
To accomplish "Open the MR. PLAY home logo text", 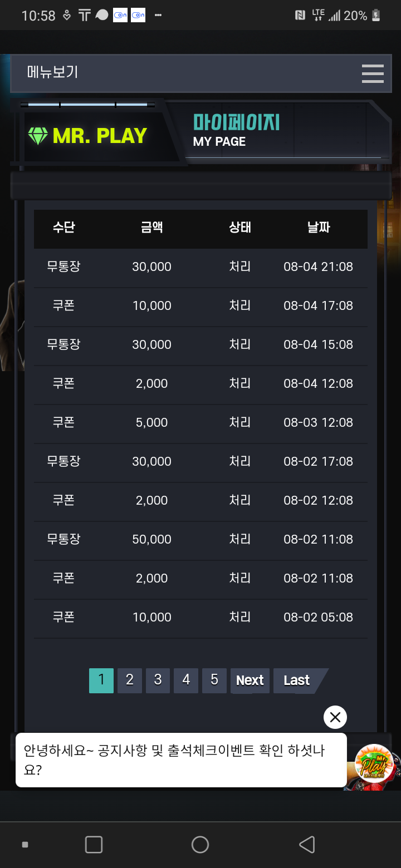I will coord(100,136).
